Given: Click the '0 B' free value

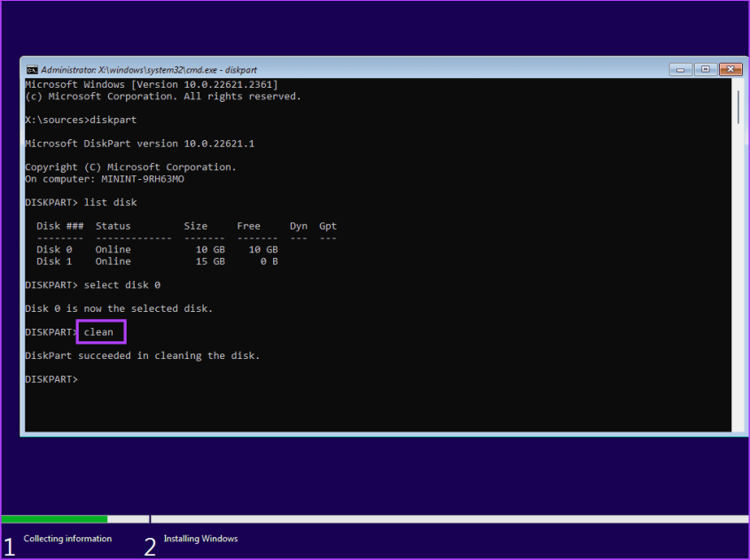Looking at the screenshot, I should pyautogui.click(x=270, y=261).
